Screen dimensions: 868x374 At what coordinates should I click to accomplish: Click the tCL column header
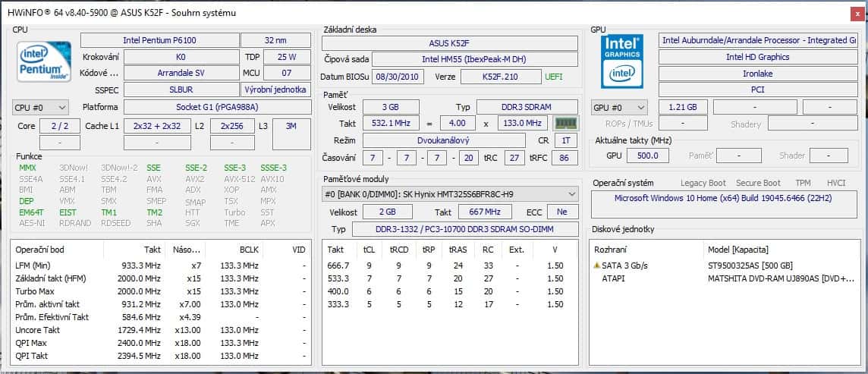[369, 250]
